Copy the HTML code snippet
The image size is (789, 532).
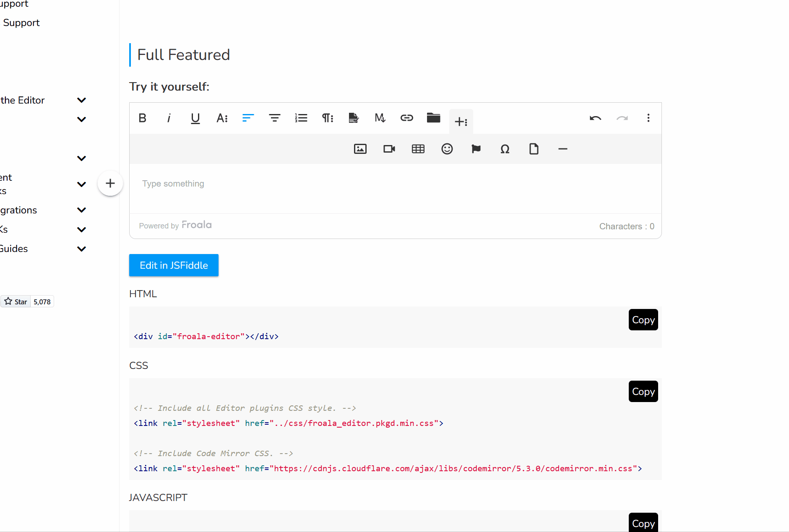[x=643, y=320]
